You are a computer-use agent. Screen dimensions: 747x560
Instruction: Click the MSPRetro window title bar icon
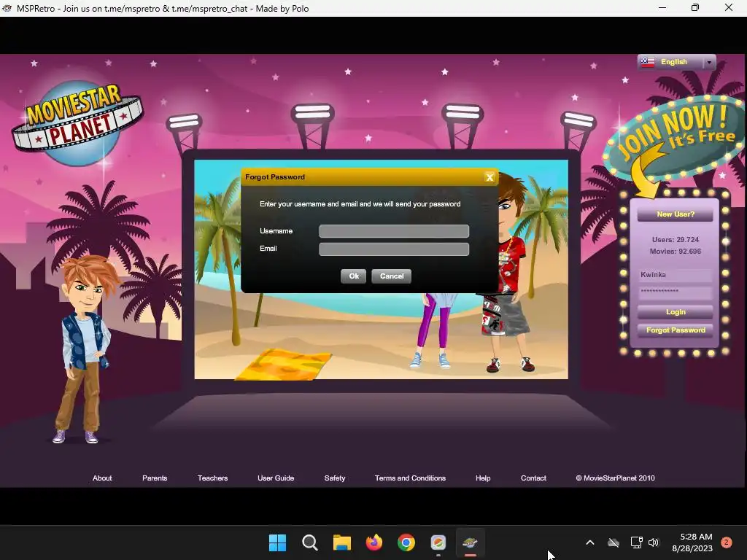point(7,8)
